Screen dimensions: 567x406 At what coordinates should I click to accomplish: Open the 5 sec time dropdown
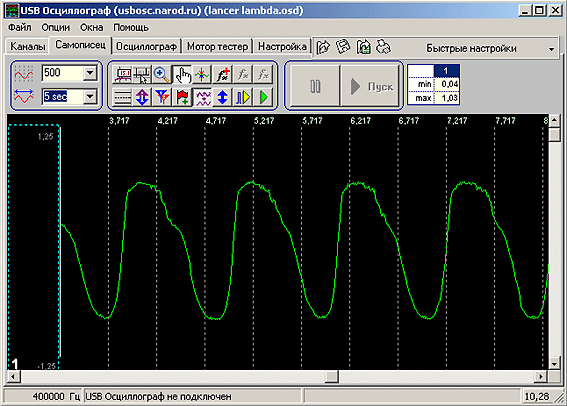(90, 97)
